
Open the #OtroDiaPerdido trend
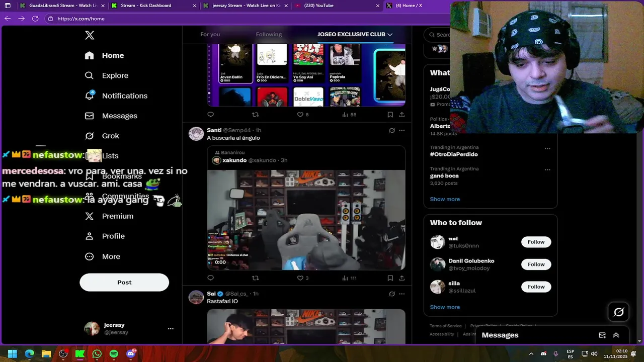[x=454, y=154]
